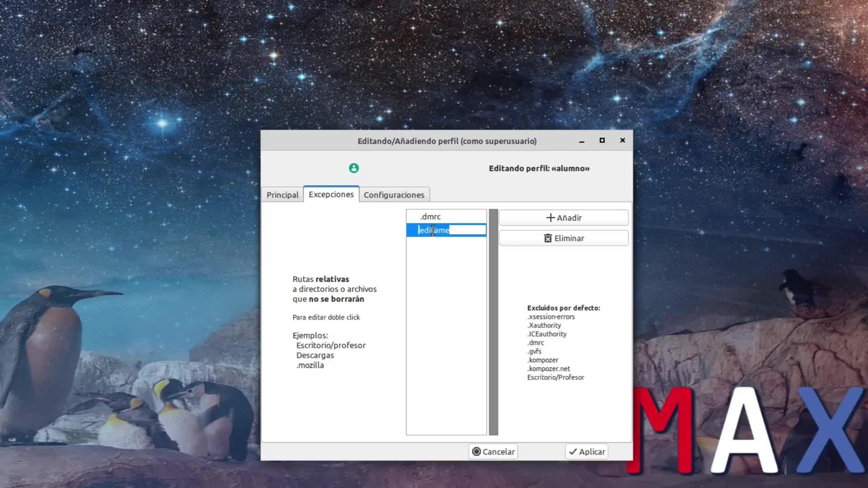Click the 'Excluidos por defecto' heading
Viewport: 868px width, 488px height.
[x=563, y=308]
